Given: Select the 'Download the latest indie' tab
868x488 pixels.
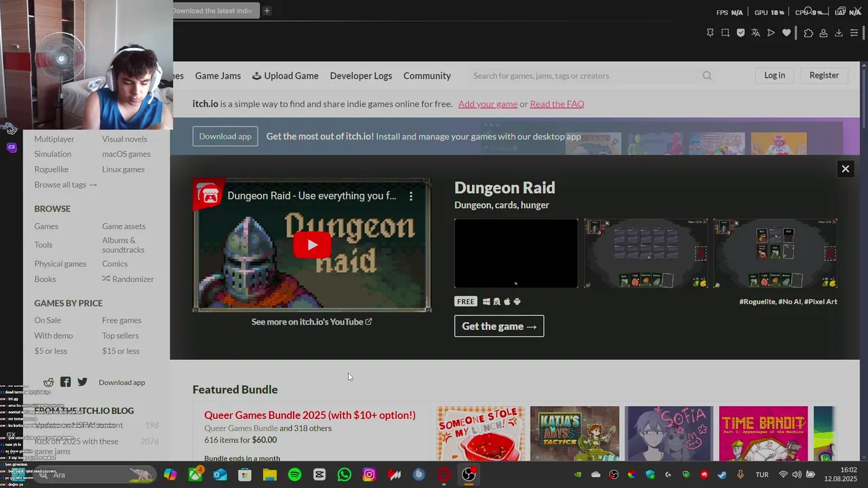Looking at the screenshot, I should [214, 10].
